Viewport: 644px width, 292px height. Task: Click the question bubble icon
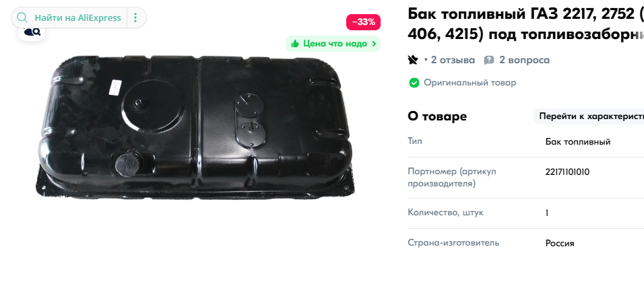489,61
